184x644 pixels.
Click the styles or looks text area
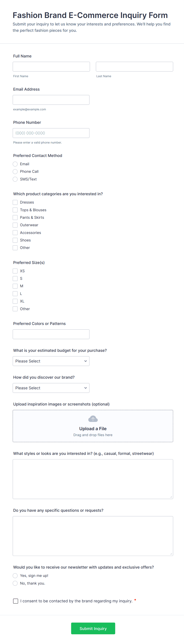[x=93, y=479]
